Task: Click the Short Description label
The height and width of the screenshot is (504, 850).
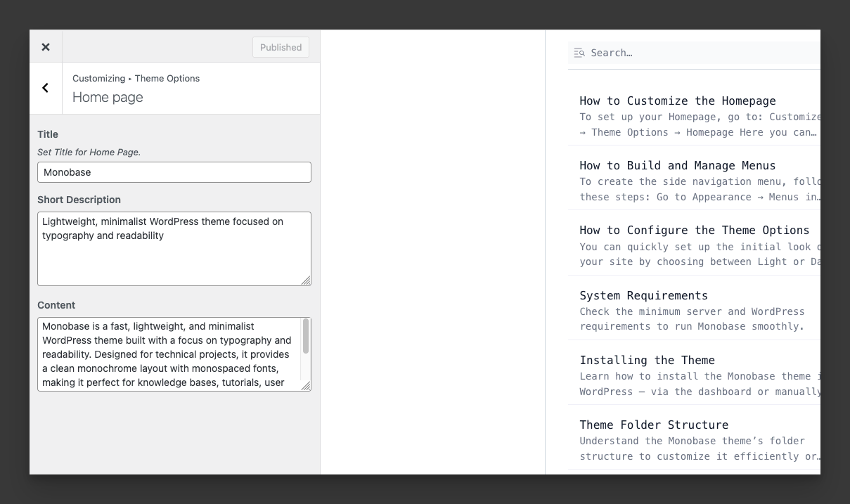Action: point(79,200)
